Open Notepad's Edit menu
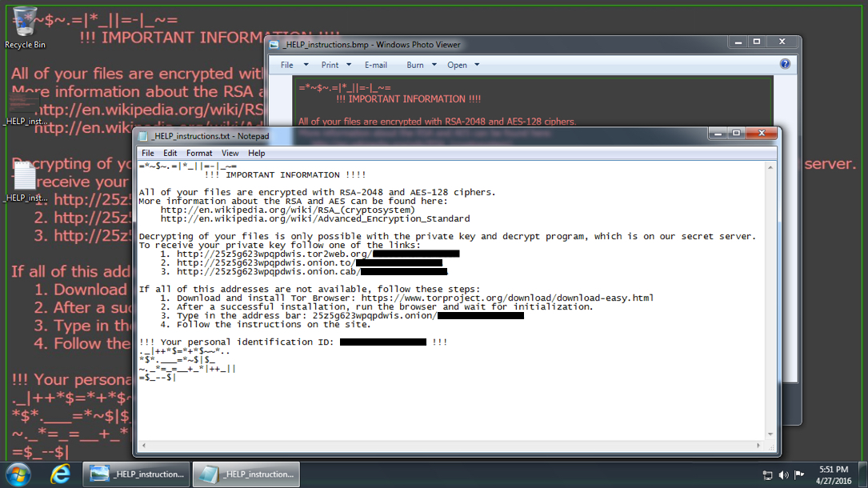Viewport: 868px width, 488px height. tap(170, 153)
